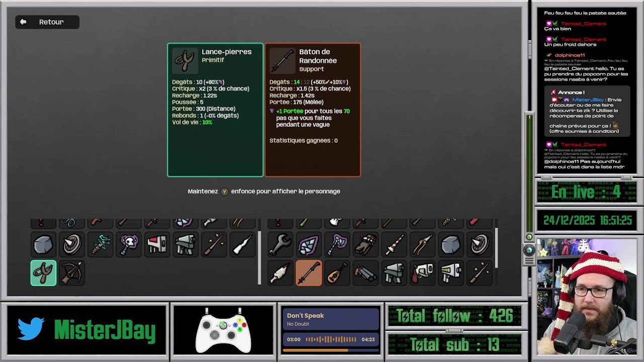Select the grey SMG in left weapon grid
Image resolution: width=644 pixels, height=362 pixels.
[186, 244]
